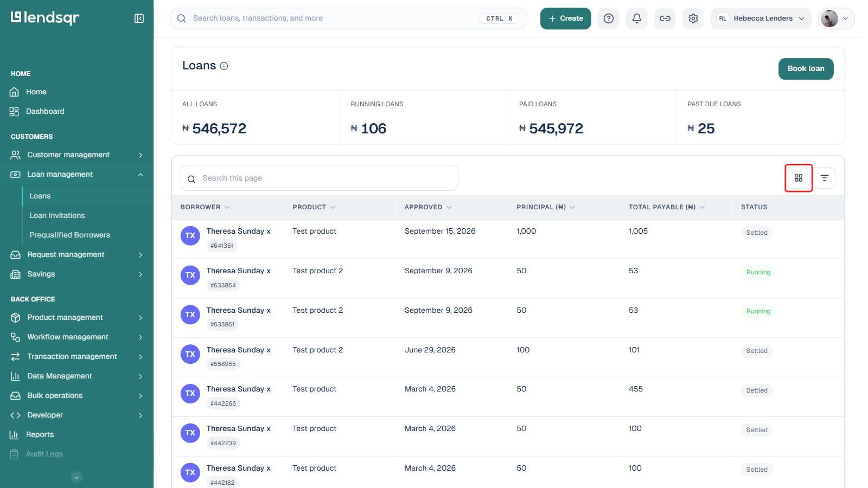Screen dimensions: 868x488
Task: Expand Savings menu
Action: click(x=76, y=274)
